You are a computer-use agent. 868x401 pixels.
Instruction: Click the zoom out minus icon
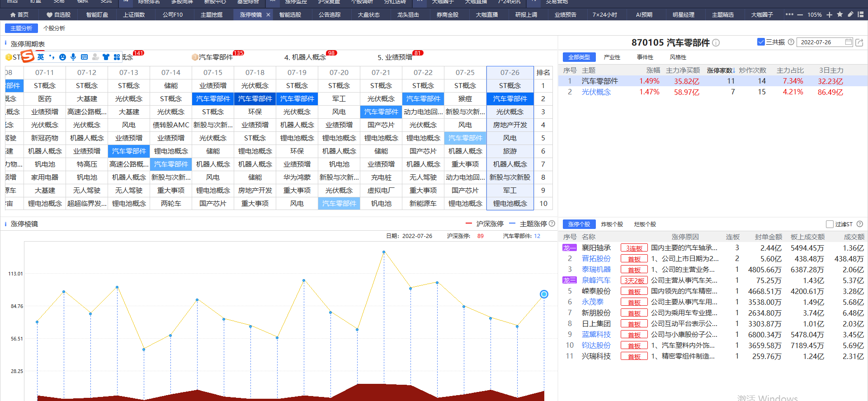pyautogui.click(x=800, y=15)
